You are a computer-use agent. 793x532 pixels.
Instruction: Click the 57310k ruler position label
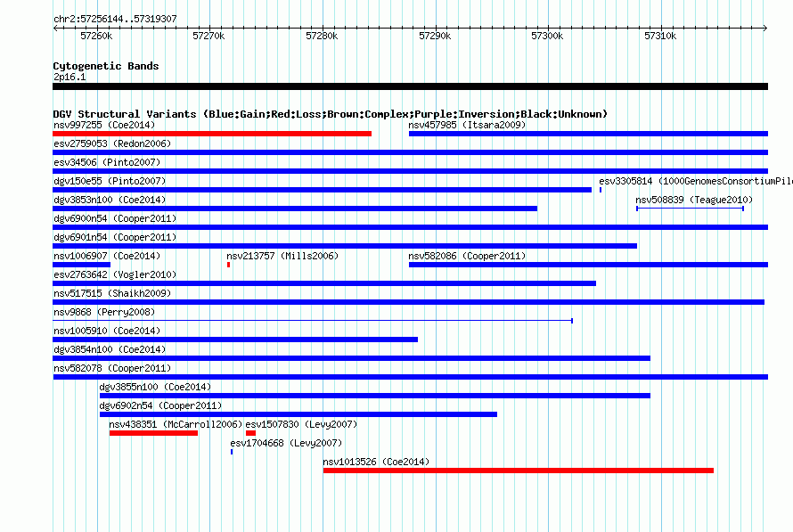click(660, 36)
